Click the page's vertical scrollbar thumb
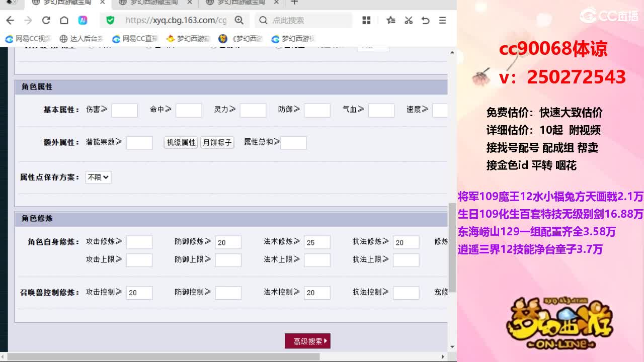This screenshot has width=644, height=362. pos(452,246)
